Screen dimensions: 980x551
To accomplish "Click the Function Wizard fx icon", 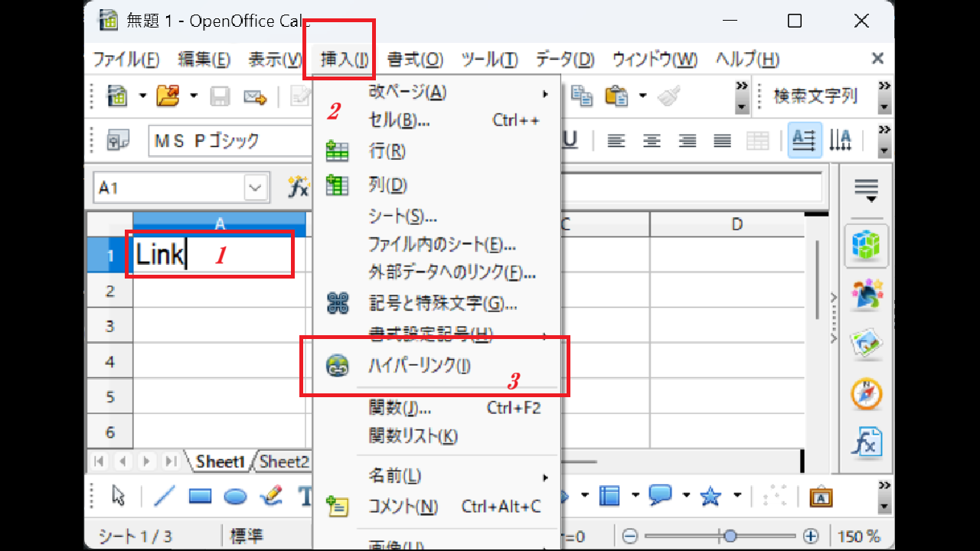I will (x=298, y=187).
